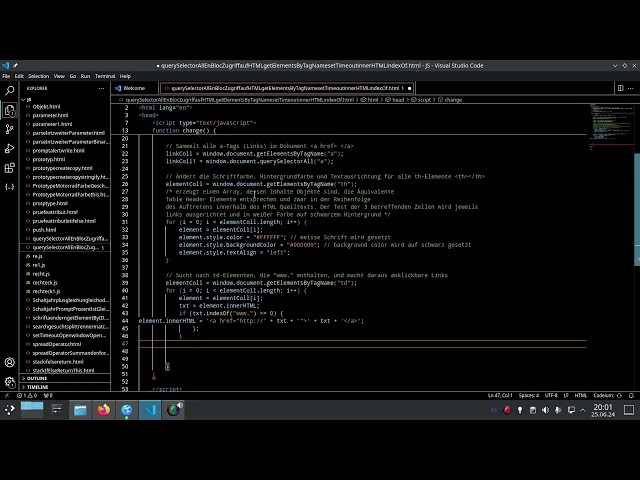Expand the Timeline section

point(38,387)
